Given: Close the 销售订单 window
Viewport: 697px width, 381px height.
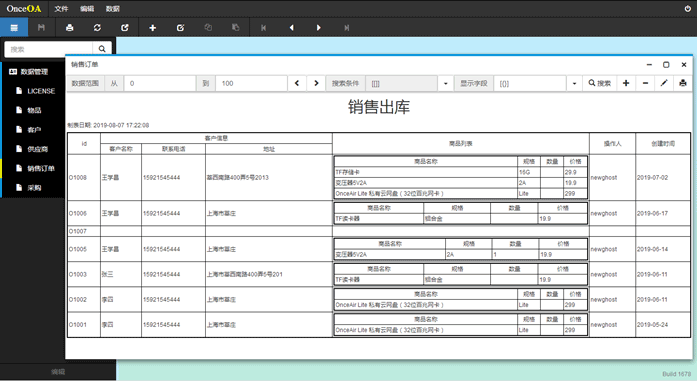Looking at the screenshot, I should click(x=684, y=64).
